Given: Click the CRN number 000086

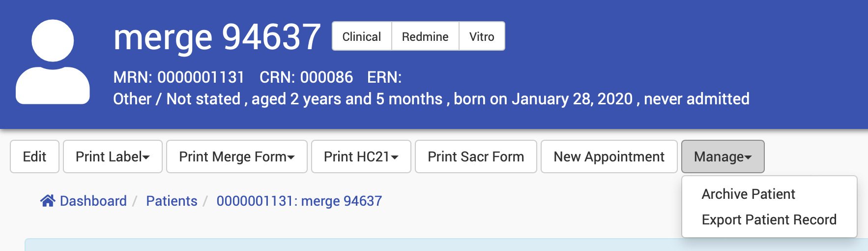Looking at the screenshot, I should click(326, 77).
